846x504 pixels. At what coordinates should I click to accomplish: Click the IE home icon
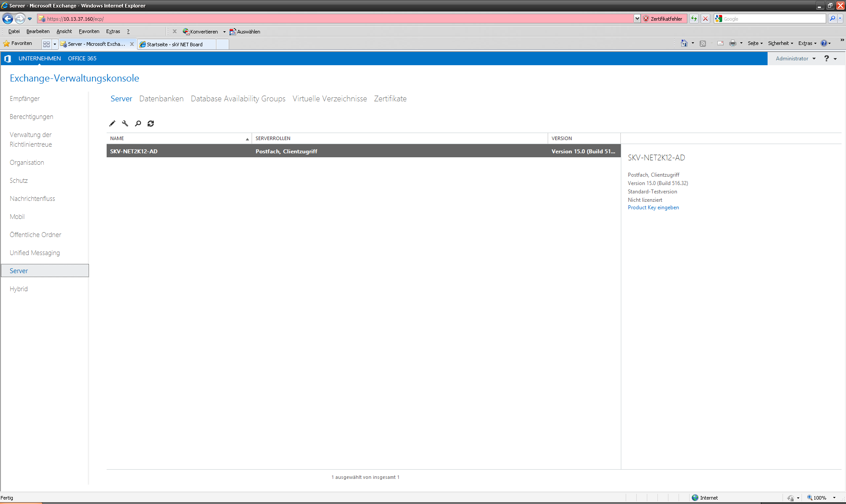684,43
